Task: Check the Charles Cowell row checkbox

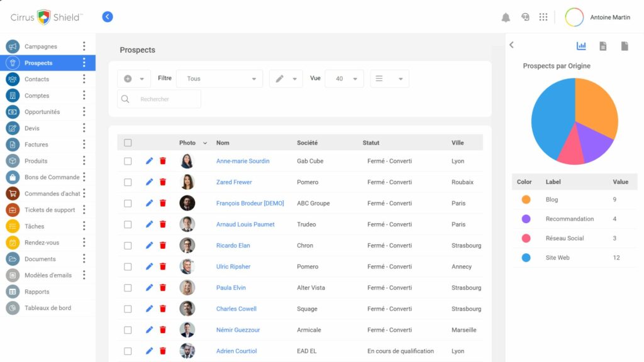Action: click(x=128, y=309)
